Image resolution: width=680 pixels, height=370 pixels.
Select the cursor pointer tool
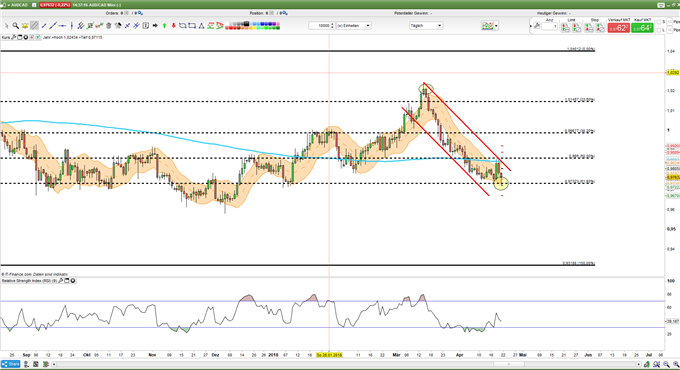[x=6, y=26]
